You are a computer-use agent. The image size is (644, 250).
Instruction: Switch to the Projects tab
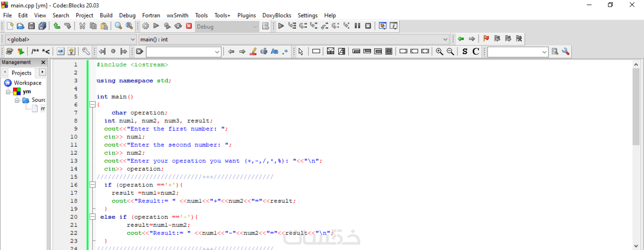22,73
